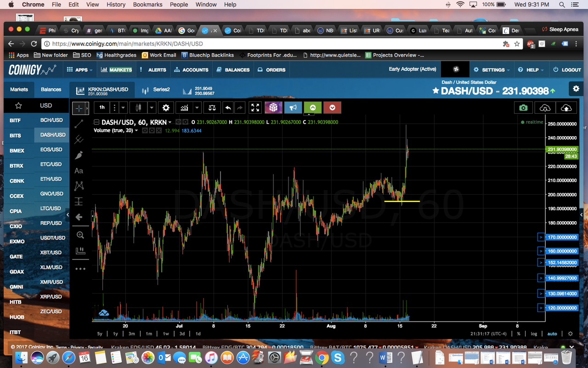Activate the chart zoom-in magnifier tool
588x368 pixels.
(80, 235)
